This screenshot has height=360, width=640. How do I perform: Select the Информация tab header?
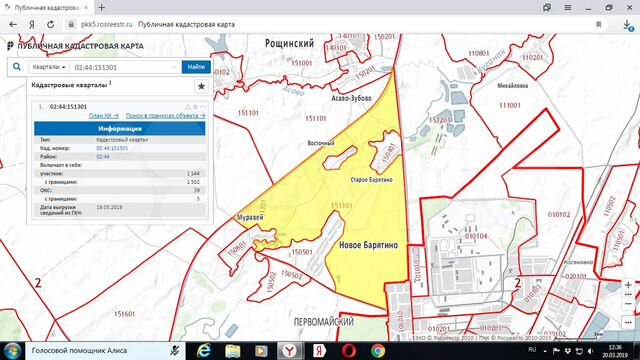coord(120,129)
